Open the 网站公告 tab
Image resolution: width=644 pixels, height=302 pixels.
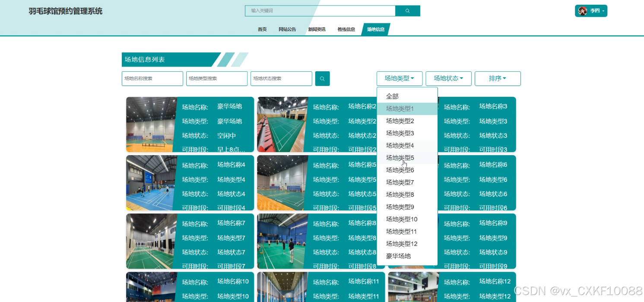[x=287, y=29]
